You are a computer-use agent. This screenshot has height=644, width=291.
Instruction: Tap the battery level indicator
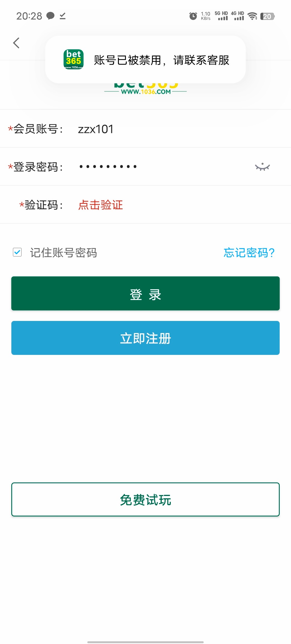pyautogui.click(x=267, y=16)
